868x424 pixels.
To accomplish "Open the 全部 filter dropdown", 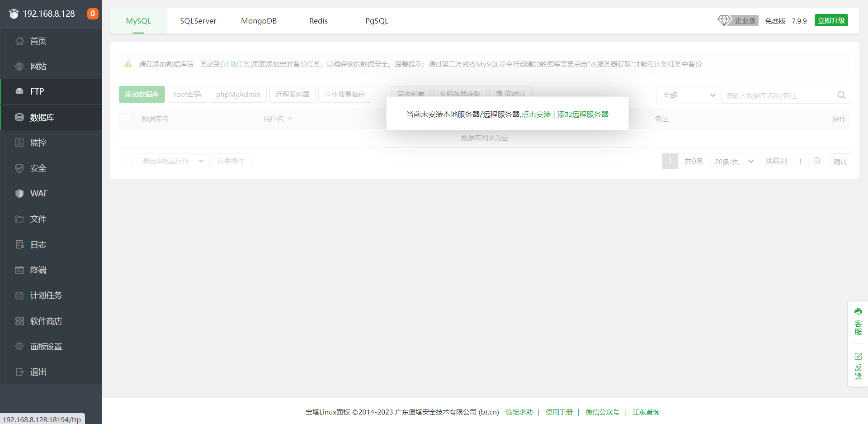I will [x=687, y=95].
